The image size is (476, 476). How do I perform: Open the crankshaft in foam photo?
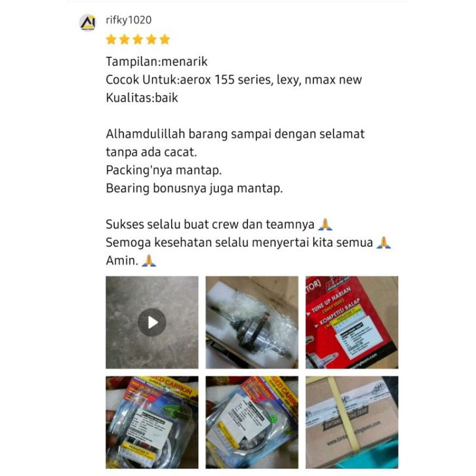[252, 322]
